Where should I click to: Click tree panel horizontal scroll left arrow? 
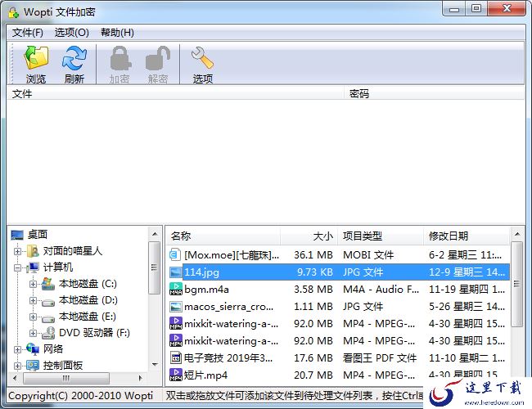15,378
